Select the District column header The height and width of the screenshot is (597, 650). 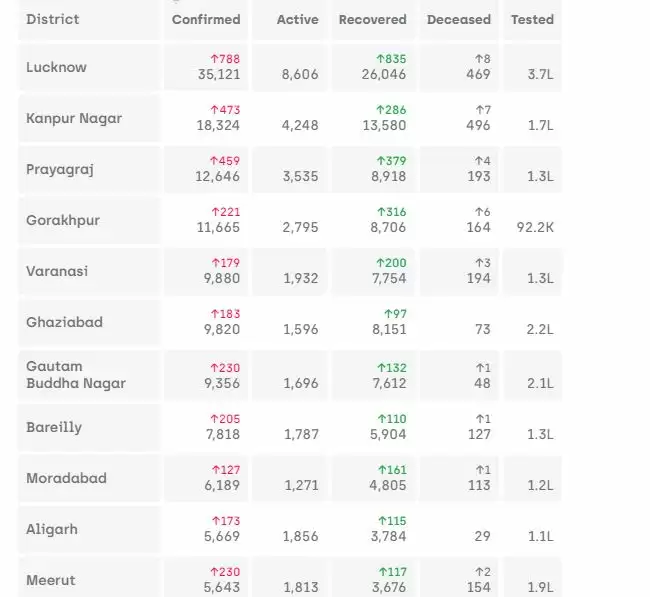tap(53, 19)
